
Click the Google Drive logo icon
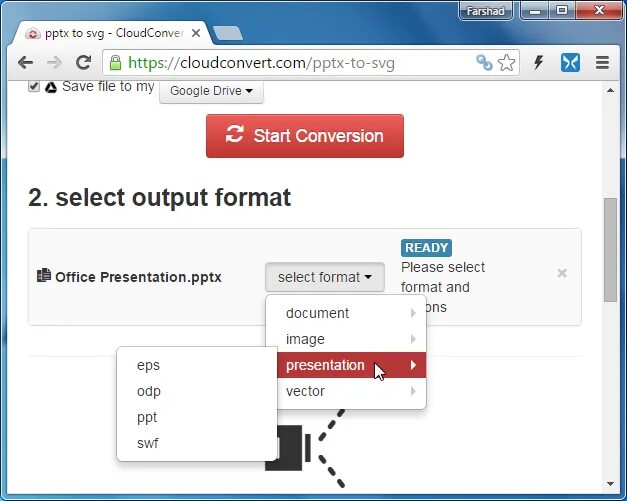pos(51,87)
